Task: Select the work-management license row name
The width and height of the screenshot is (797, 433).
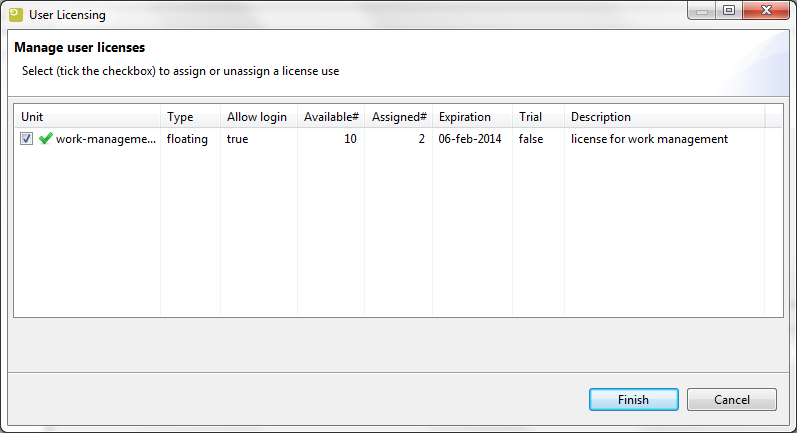Action: tap(106, 140)
